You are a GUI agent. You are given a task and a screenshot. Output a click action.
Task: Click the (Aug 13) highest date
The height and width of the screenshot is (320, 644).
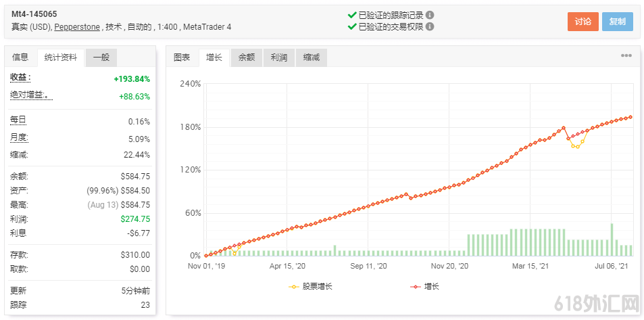click(x=102, y=204)
